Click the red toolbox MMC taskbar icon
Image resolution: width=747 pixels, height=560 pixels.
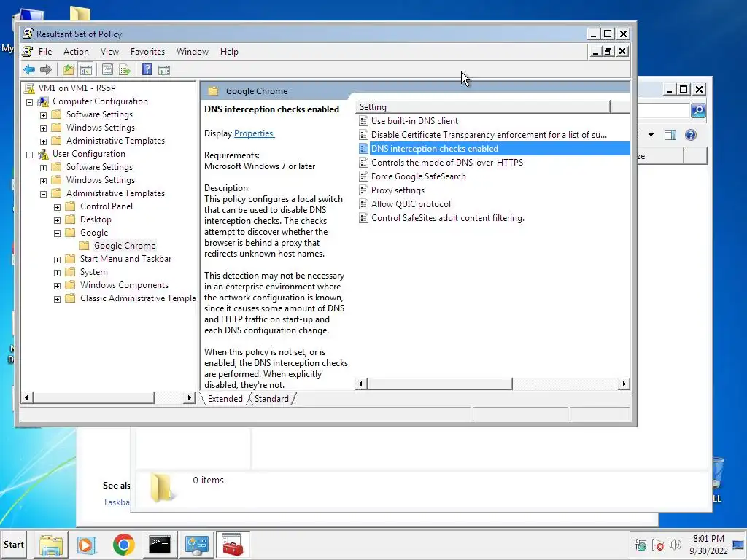coord(233,545)
